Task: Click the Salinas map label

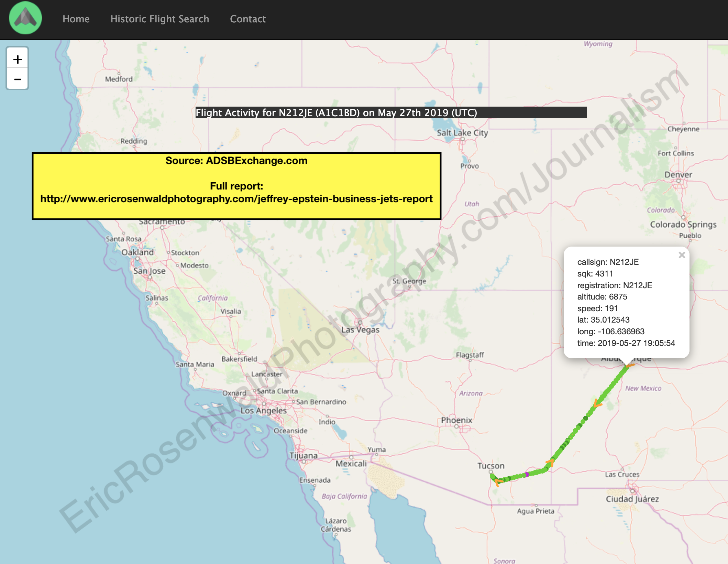Action: pyautogui.click(x=157, y=298)
